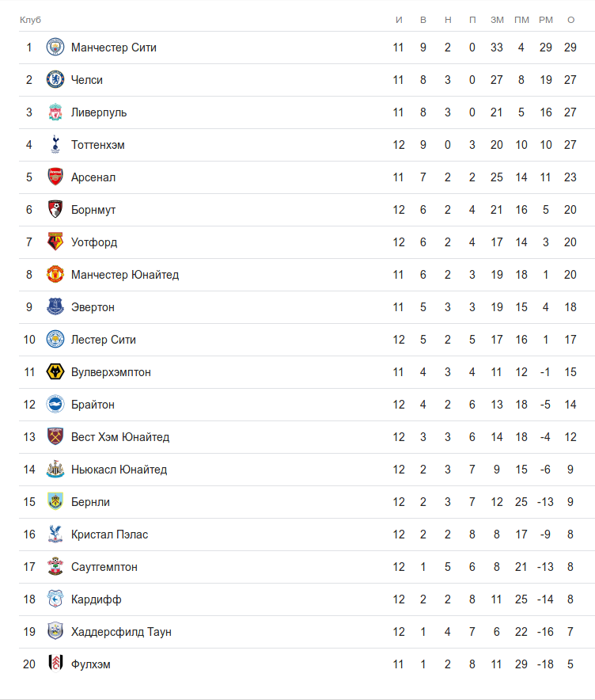Select the Ньюкасл Юнайтед team name
595x700 pixels.
click(119, 470)
